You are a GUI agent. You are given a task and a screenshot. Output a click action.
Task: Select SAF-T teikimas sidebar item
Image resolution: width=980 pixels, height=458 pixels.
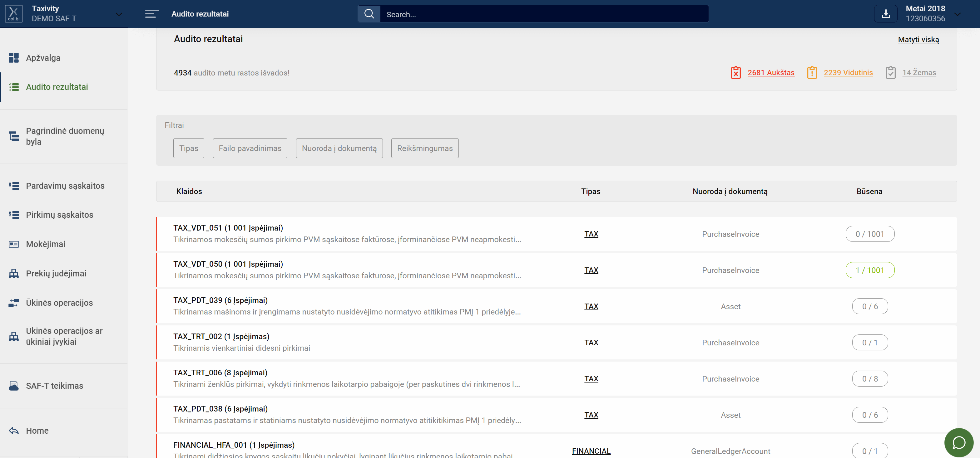pyautogui.click(x=54, y=386)
